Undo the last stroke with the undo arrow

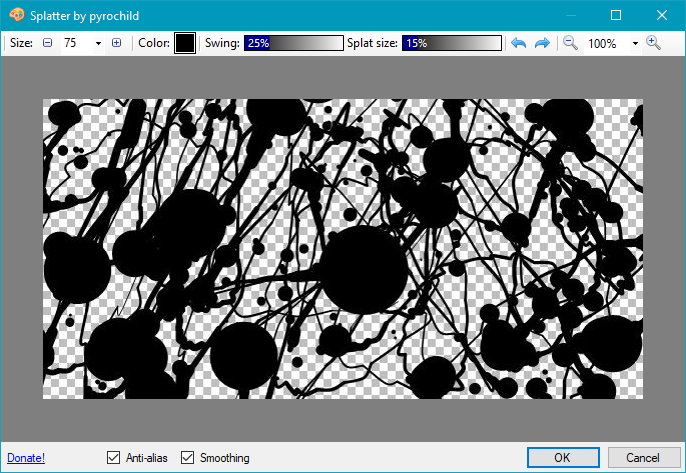pyautogui.click(x=518, y=43)
